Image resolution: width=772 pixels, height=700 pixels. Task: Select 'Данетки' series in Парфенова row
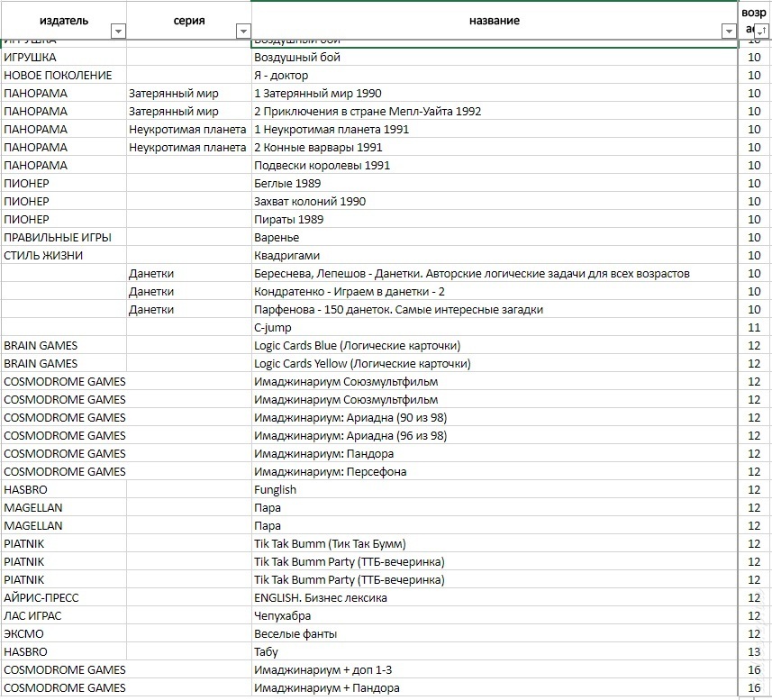click(189, 310)
